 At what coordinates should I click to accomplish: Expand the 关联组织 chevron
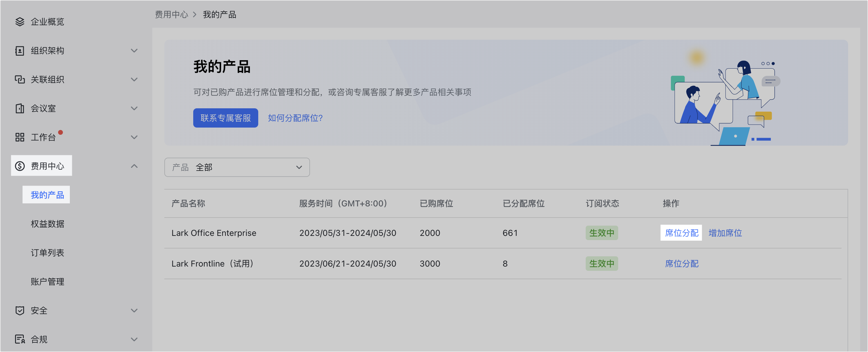click(134, 79)
